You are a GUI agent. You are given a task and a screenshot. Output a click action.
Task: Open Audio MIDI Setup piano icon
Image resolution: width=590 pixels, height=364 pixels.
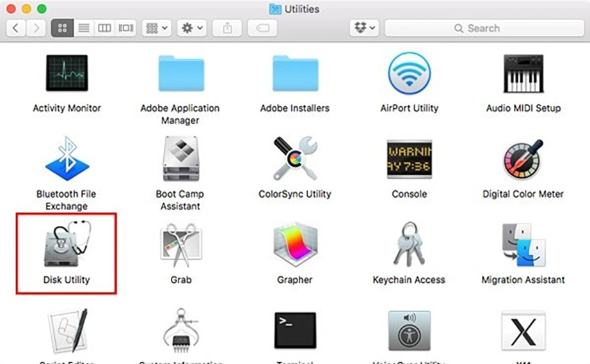(x=523, y=74)
